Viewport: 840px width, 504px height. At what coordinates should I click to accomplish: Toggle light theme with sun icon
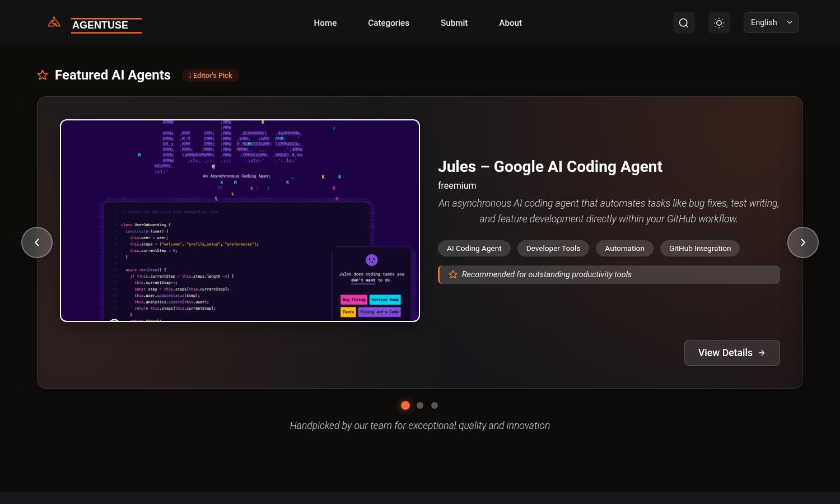(719, 23)
